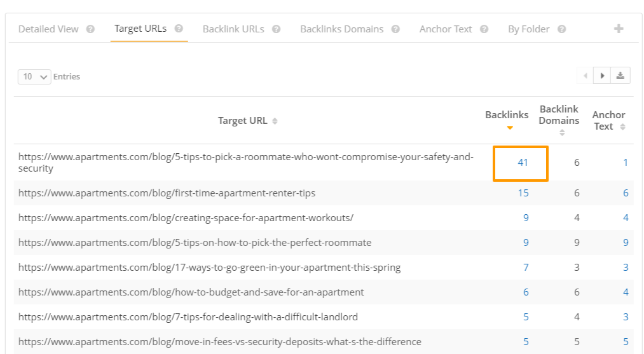Image resolution: width=644 pixels, height=354 pixels.
Task: Select domain count 5 for move-in-fees URL
Action: (577, 342)
